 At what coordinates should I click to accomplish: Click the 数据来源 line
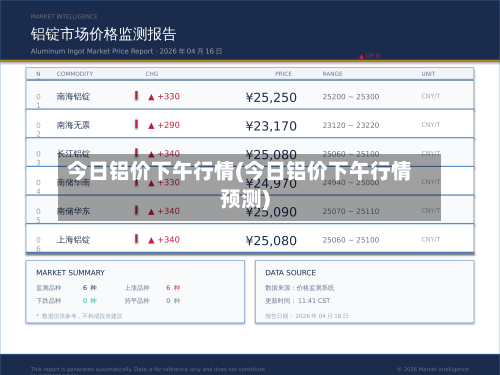coord(299,288)
